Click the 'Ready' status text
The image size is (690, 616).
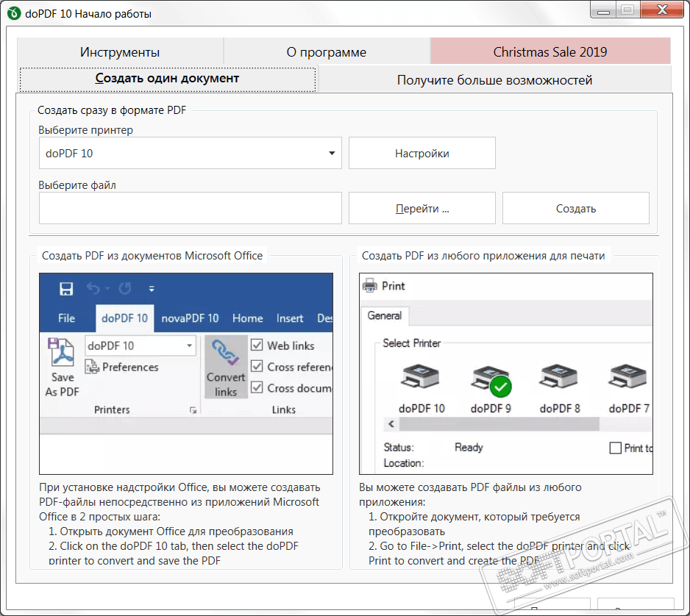(469, 448)
